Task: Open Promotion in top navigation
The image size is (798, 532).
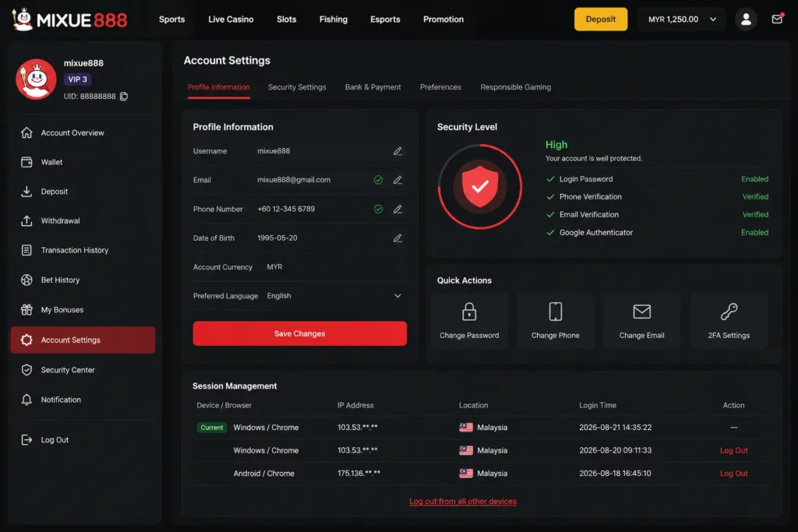Action: click(443, 19)
